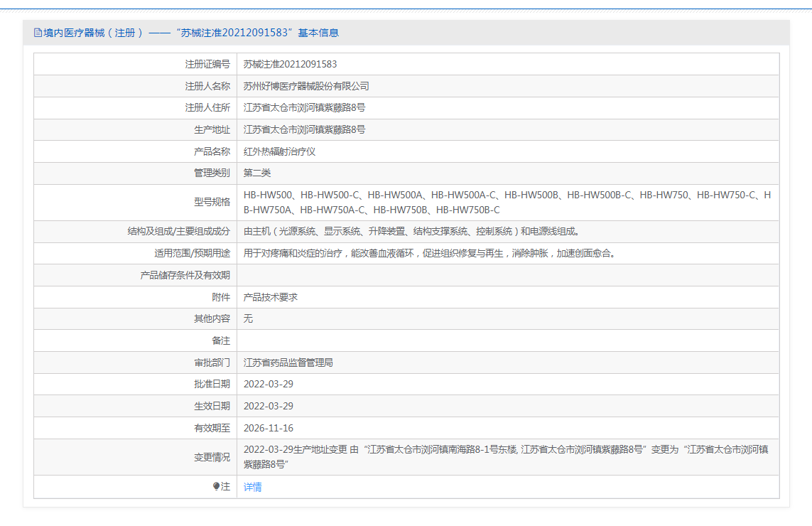The image size is (812, 526).
Task: Click the 第二类 management category value
Action: pos(257,173)
